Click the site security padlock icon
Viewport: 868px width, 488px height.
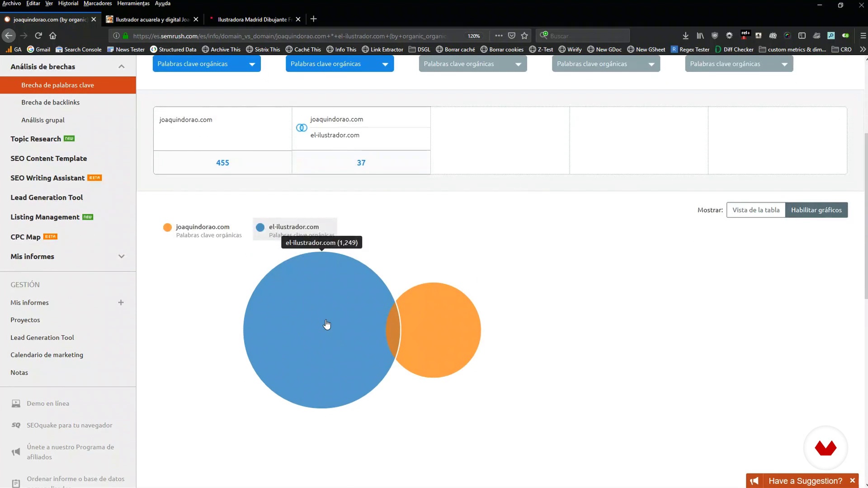pyautogui.click(x=126, y=36)
